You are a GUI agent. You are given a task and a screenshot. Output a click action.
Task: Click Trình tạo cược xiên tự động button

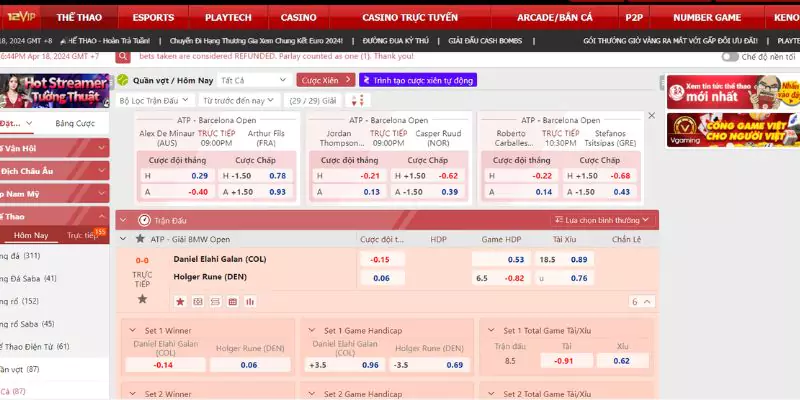click(419, 80)
